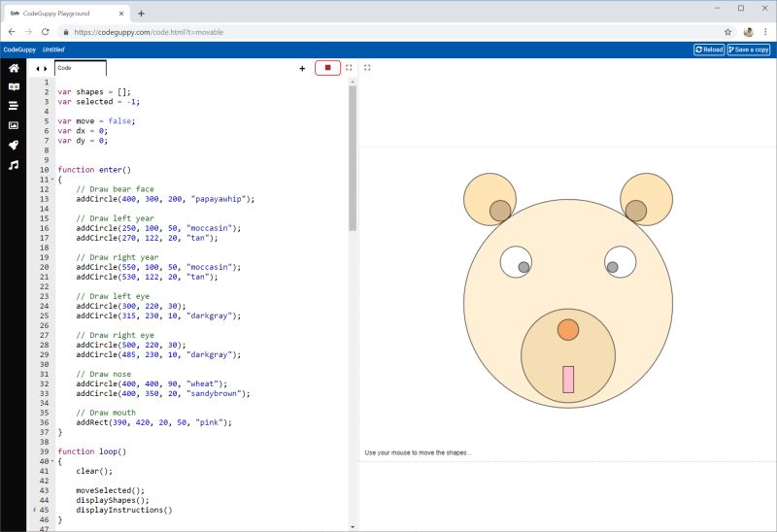Image resolution: width=777 pixels, height=532 pixels.
Task: Open the image assets icon in sidebar
Action: [x=14, y=125]
